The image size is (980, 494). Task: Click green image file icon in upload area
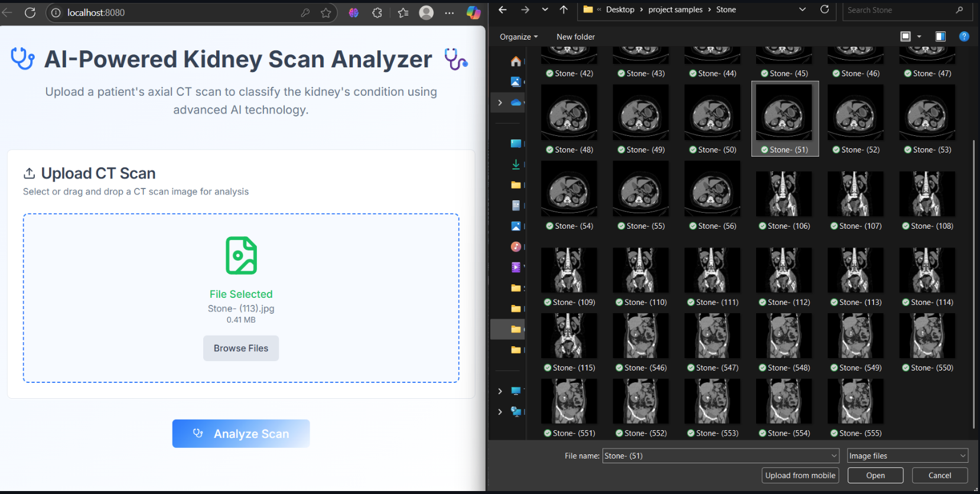241,255
